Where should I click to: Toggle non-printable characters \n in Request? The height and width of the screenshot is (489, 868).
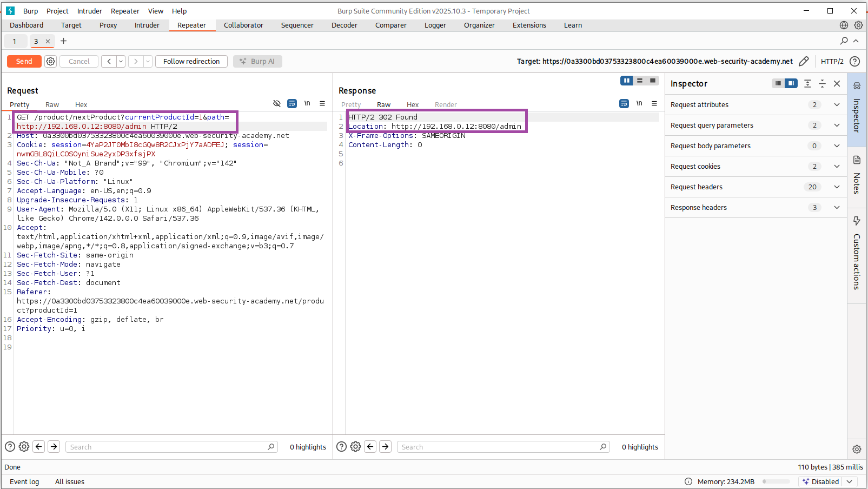click(307, 103)
